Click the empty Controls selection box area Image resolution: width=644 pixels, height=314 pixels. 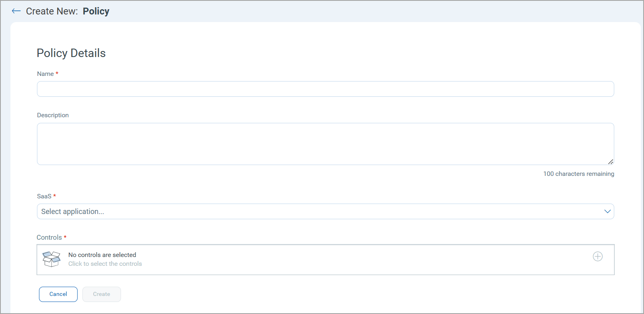click(325, 260)
